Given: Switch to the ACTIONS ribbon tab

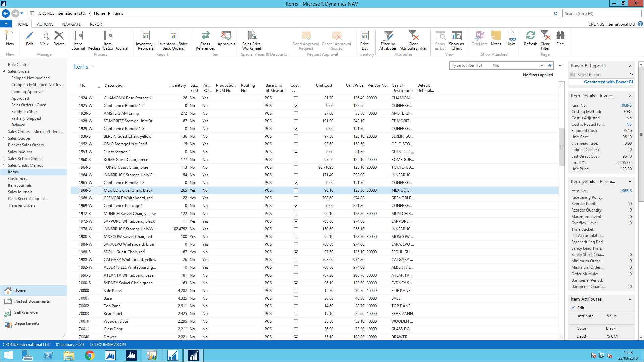Looking at the screenshot, I should tap(45, 24).
